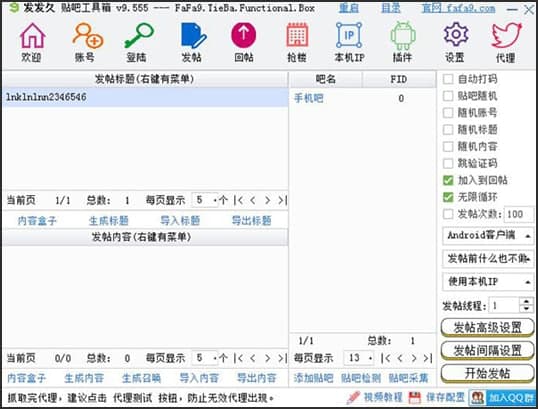Click the 保存配置 floppy disk icon
Image resolution: width=538 pixels, height=409 pixels.
[x=414, y=398]
